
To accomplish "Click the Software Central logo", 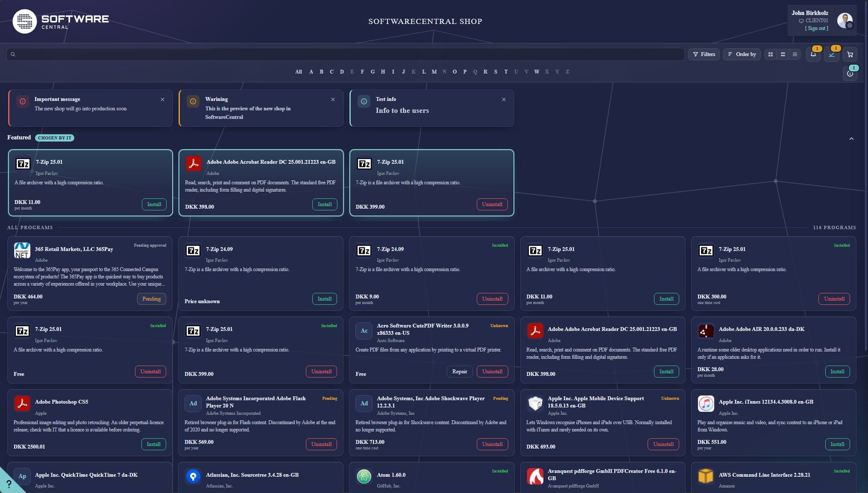I will point(61,21).
